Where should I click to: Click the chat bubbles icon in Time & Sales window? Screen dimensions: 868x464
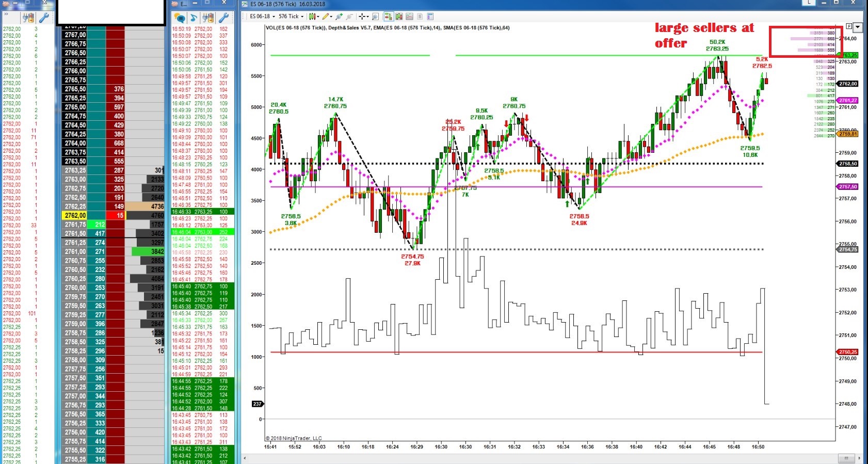180,18
